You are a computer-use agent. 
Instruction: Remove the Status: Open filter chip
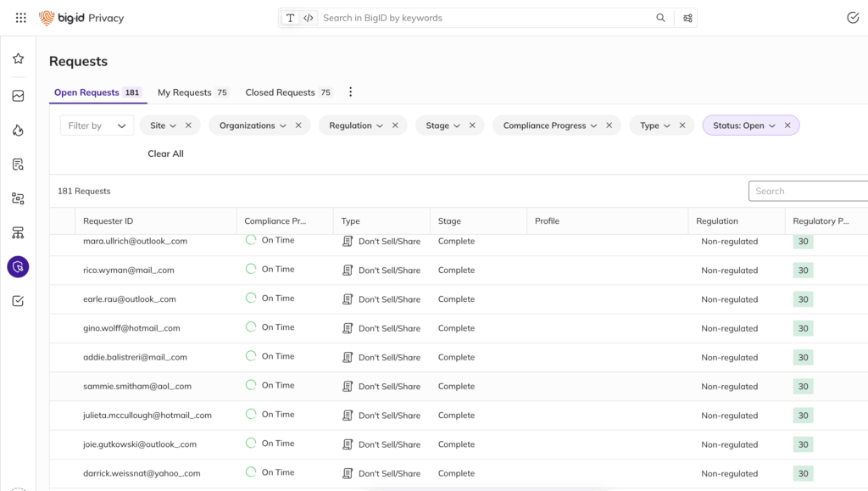click(x=787, y=126)
